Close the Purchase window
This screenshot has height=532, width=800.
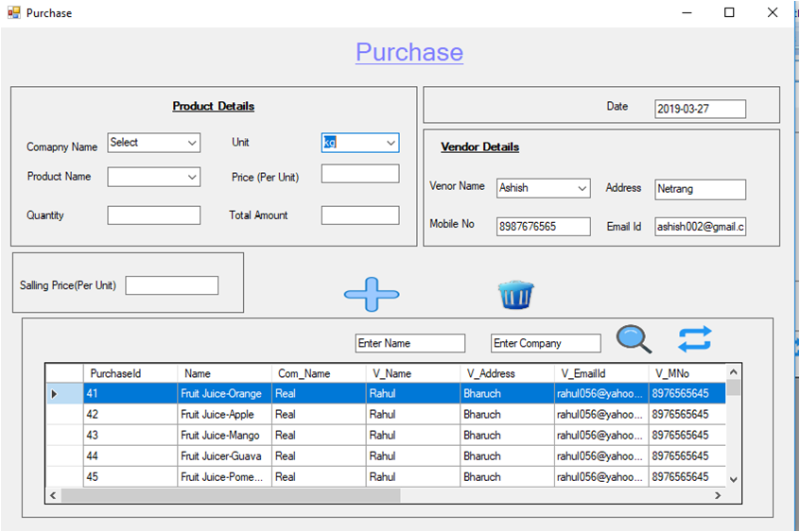pos(773,12)
